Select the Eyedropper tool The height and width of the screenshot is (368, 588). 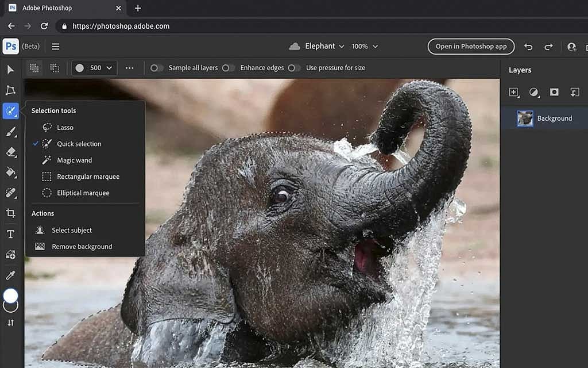10,275
